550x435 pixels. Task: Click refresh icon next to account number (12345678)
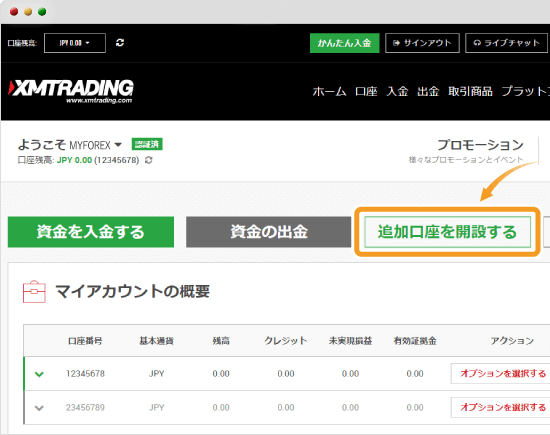coord(149,160)
